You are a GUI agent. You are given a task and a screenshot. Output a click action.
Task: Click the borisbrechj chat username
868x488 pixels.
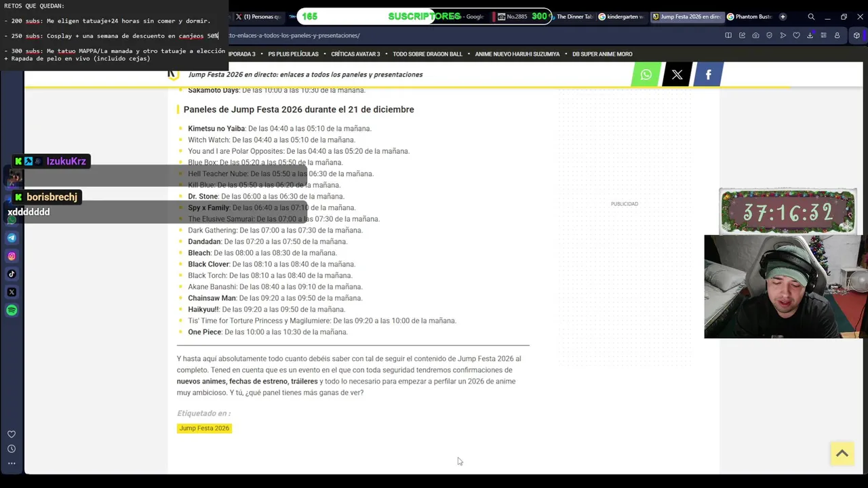[x=52, y=197]
